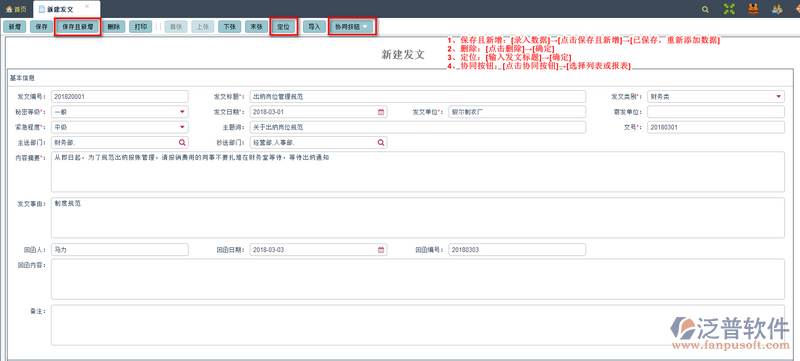Open the 秘密等级 dropdown arrow
Image resolution: width=800 pixels, height=361 pixels.
[182, 112]
